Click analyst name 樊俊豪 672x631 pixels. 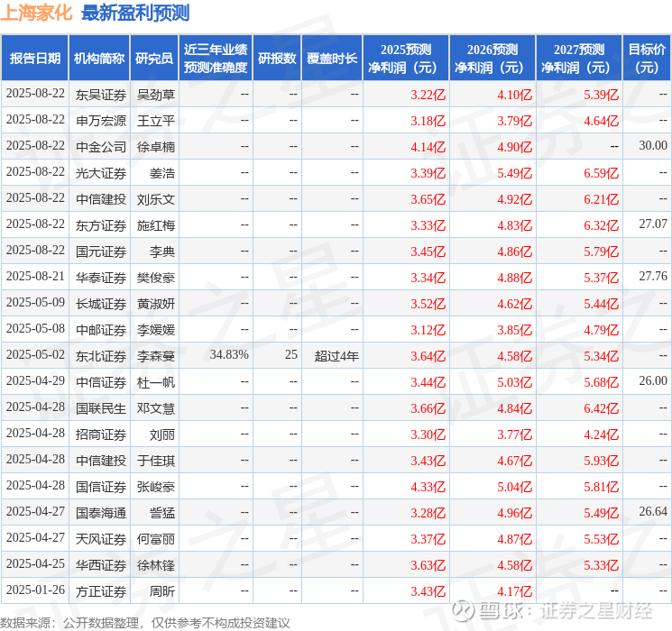click(155, 278)
